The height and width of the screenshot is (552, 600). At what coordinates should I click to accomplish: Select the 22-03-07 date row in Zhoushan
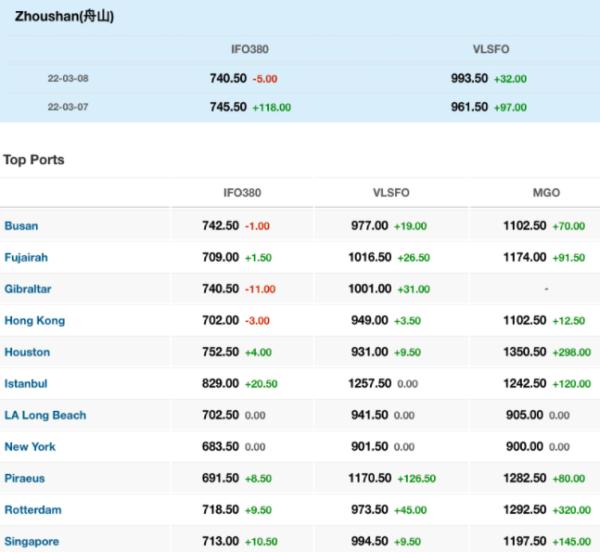coord(67,104)
